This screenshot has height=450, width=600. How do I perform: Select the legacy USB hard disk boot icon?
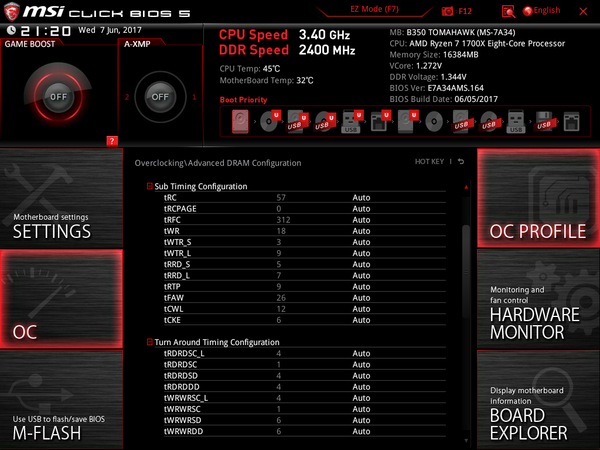[461, 122]
